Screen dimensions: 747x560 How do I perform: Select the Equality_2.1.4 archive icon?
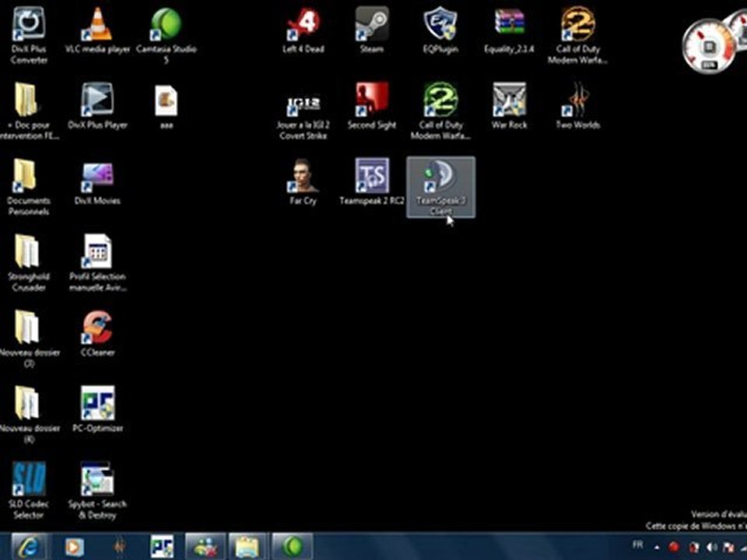[x=509, y=30]
